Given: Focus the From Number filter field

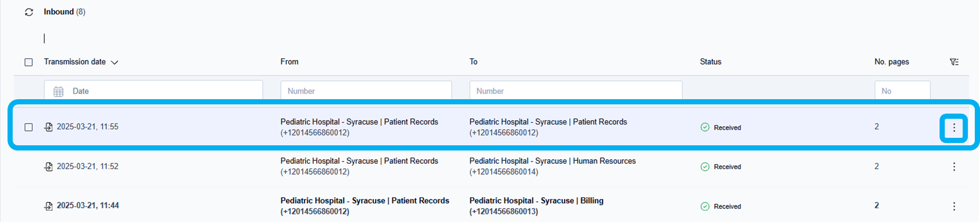Looking at the screenshot, I should pyautogui.click(x=366, y=91).
